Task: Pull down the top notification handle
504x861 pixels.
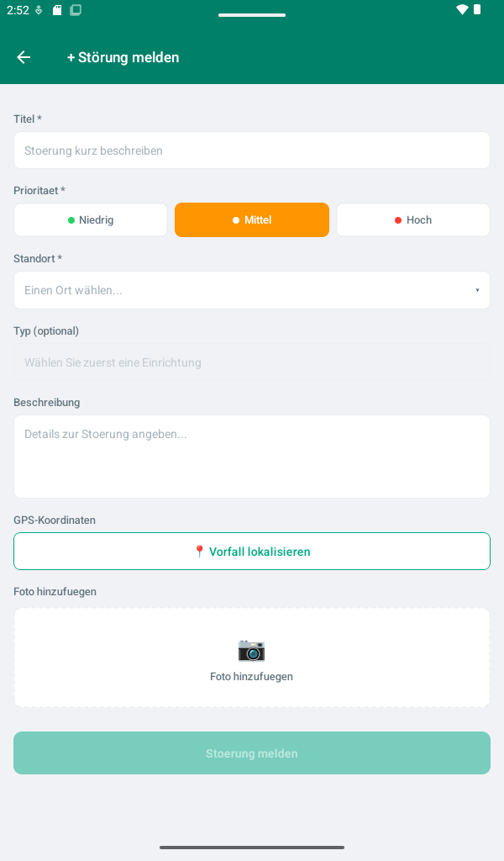Action: pyautogui.click(x=252, y=15)
